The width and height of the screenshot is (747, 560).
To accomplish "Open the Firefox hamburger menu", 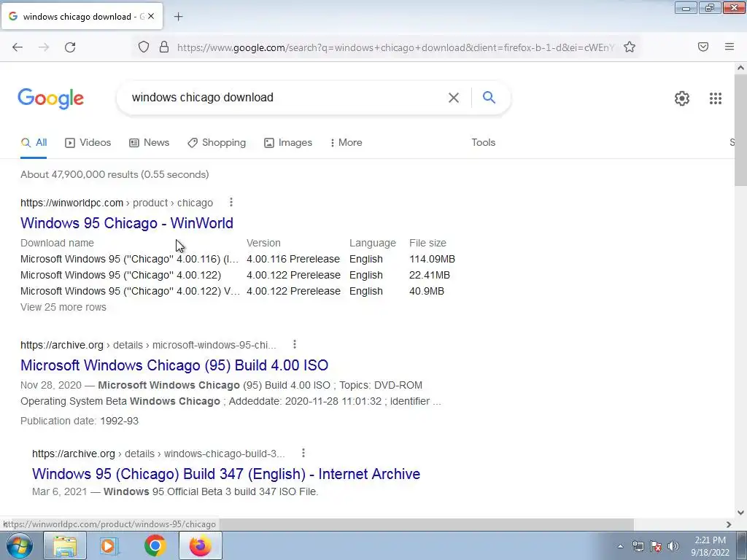I will click(729, 47).
